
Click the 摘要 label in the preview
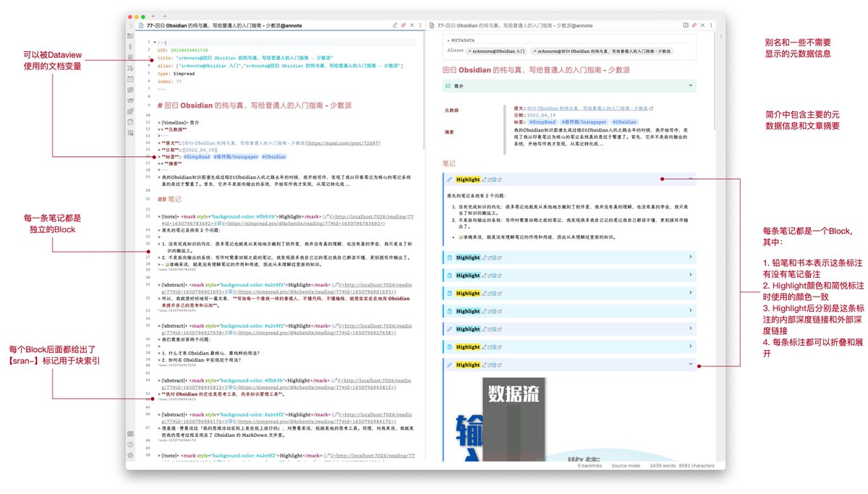tap(449, 132)
